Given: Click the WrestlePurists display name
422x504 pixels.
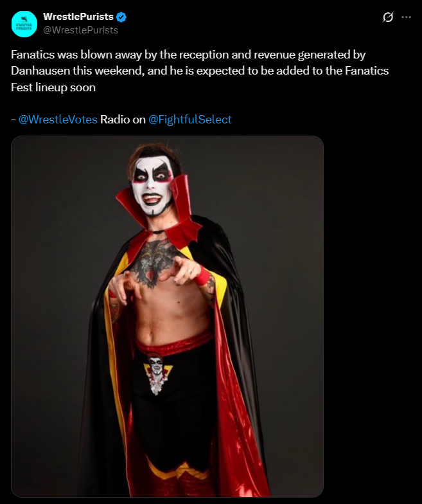Looking at the screenshot, I should pyautogui.click(x=78, y=17).
